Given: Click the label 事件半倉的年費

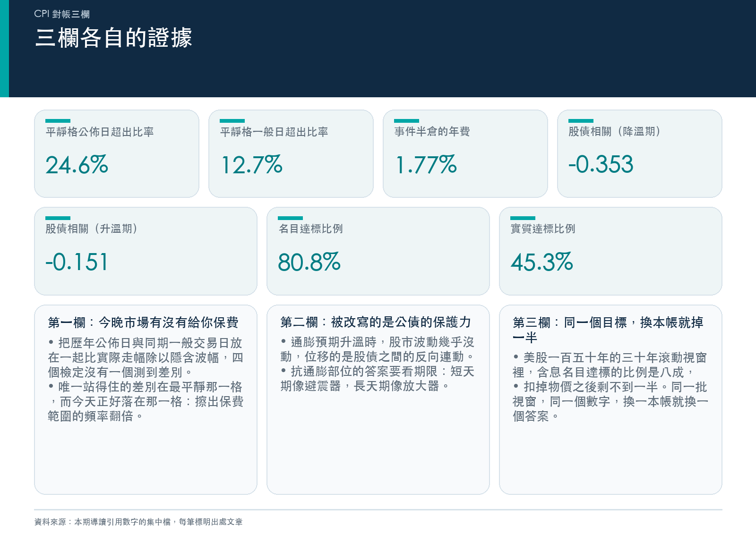Looking at the screenshot, I should (x=432, y=132).
